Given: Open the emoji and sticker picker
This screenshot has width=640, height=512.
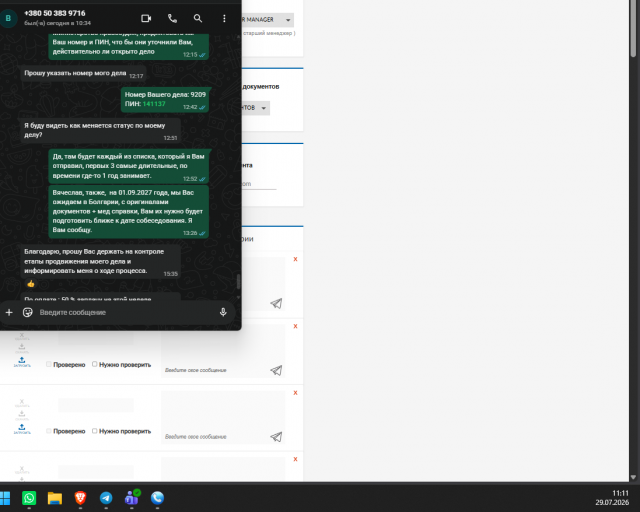Looking at the screenshot, I should tap(27, 312).
